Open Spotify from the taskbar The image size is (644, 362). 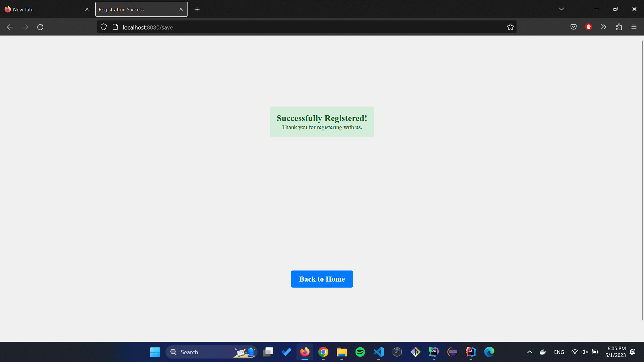[x=360, y=352]
